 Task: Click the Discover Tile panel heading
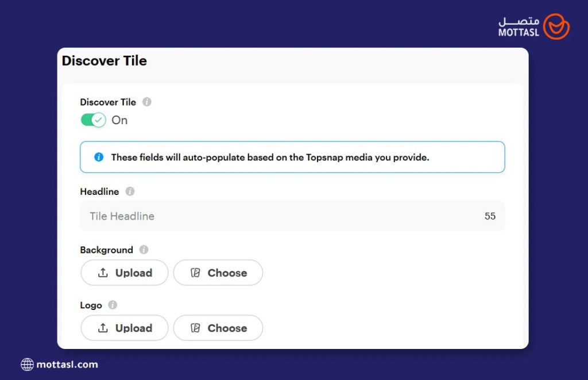point(105,61)
